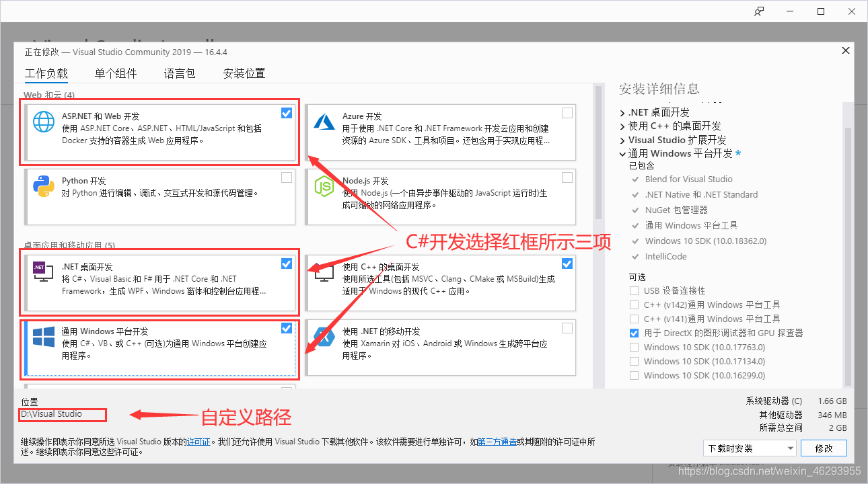The height and width of the screenshot is (484, 868).
Task: Click the Node.js development workload icon
Action: click(x=324, y=186)
